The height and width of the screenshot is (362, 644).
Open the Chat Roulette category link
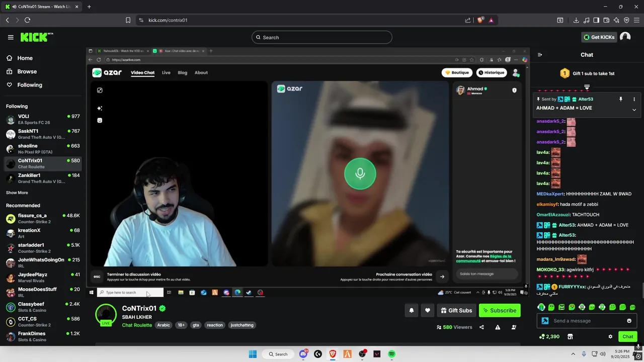point(137,325)
